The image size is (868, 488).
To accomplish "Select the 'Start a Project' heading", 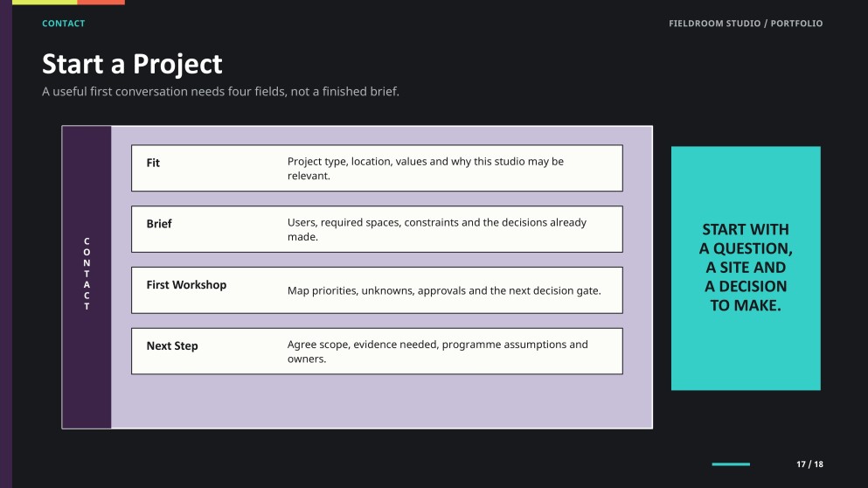I will click(x=132, y=64).
